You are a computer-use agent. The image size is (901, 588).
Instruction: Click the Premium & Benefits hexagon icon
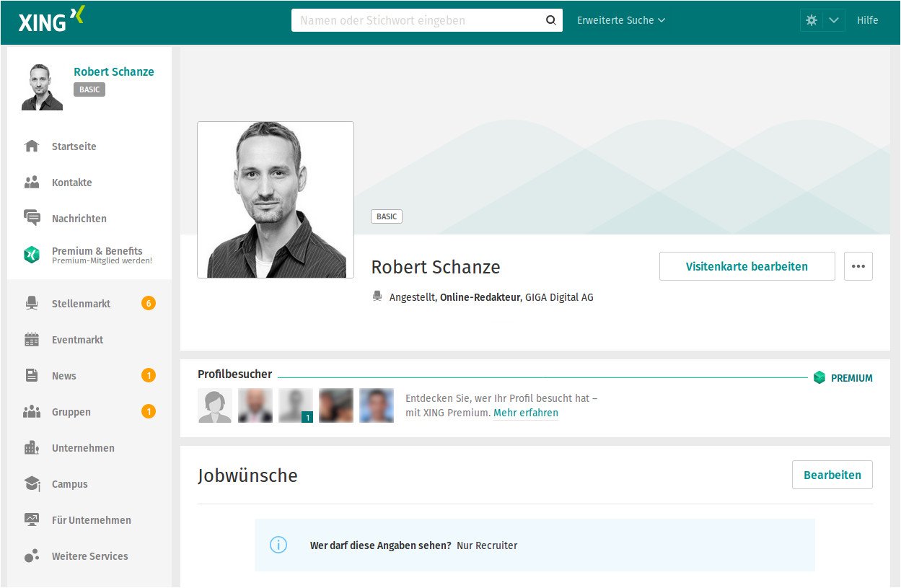coord(32,255)
